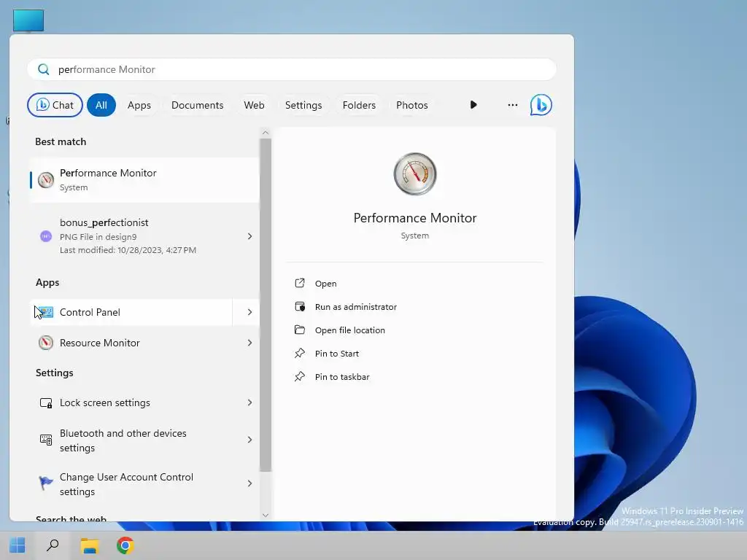Select Pin to taskbar
747x560 pixels.
(x=342, y=377)
